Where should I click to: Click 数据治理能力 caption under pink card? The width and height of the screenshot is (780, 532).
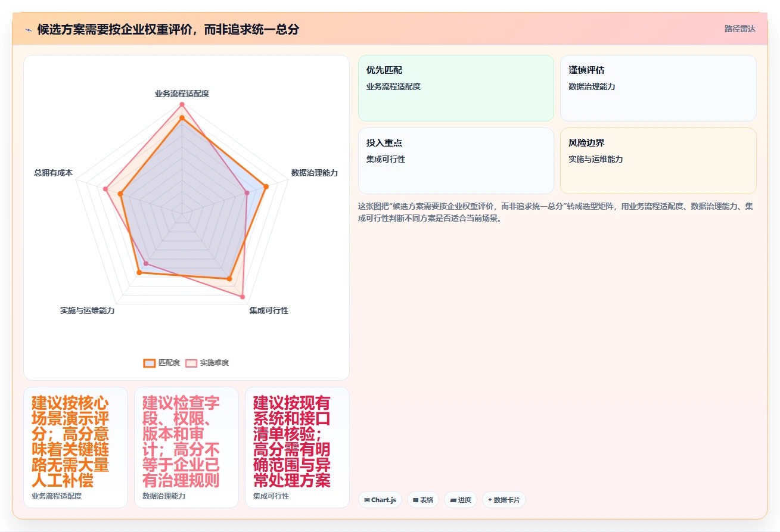point(164,496)
